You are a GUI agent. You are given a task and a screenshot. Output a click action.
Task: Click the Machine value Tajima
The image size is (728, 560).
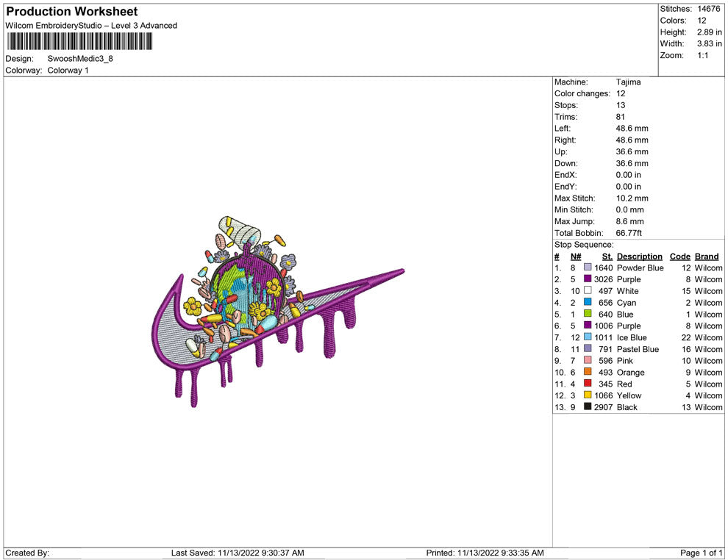pos(628,82)
